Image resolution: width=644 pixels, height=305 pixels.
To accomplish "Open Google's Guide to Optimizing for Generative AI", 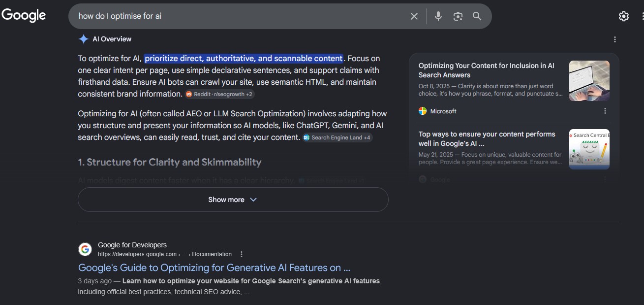I will coord(214,268).
